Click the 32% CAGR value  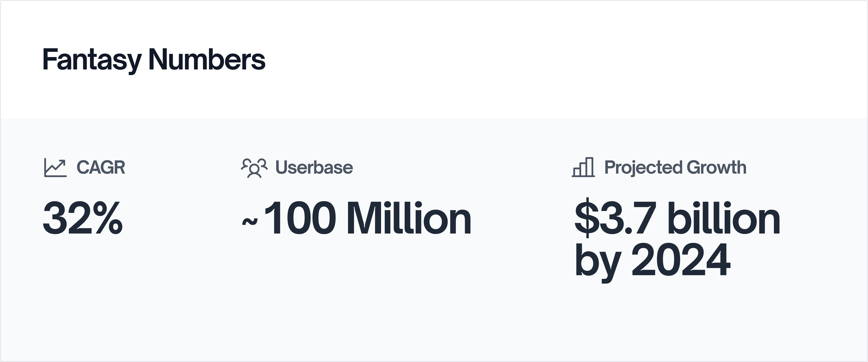pos(82,218)
